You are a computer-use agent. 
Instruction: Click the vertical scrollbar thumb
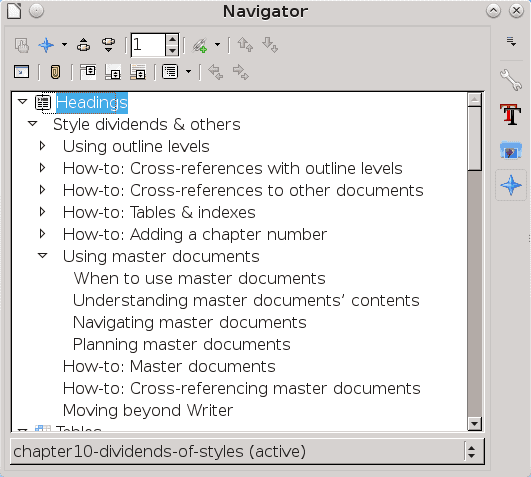pos(474,139)
